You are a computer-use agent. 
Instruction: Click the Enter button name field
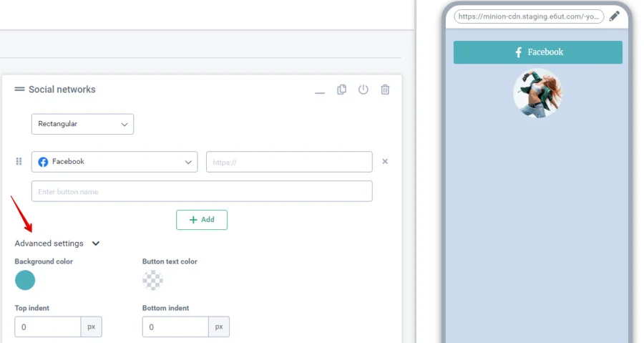pos(202,191)
